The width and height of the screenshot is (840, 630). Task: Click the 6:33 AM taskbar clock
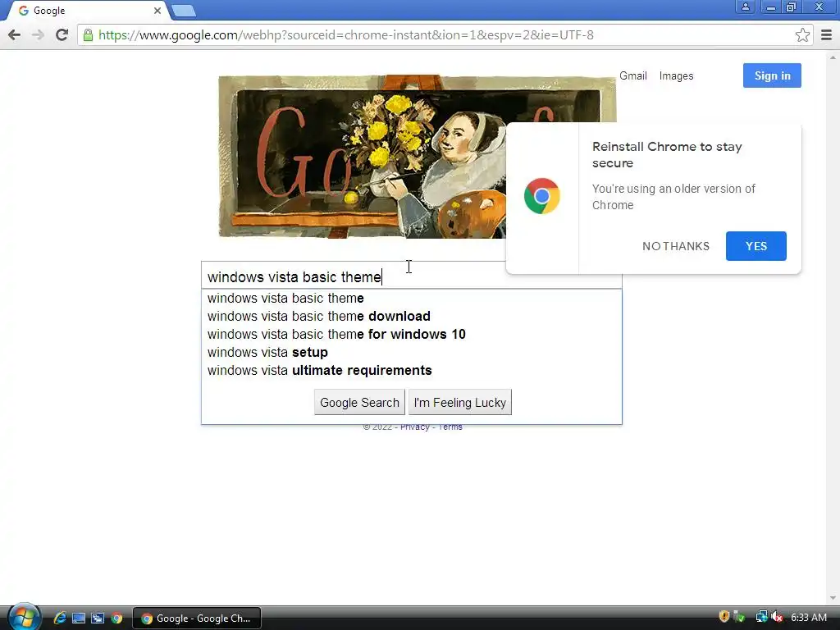point(808,617)
